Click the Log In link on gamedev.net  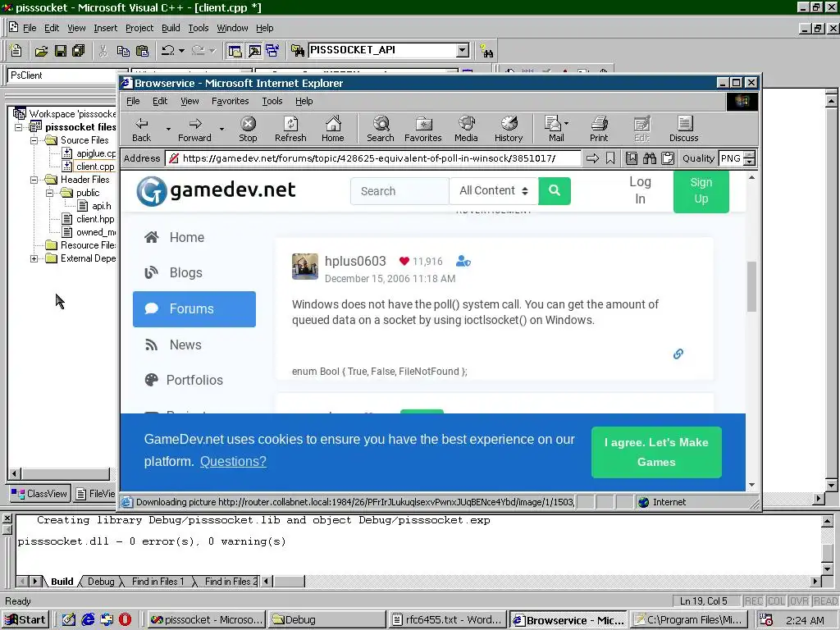click(640, 190)
